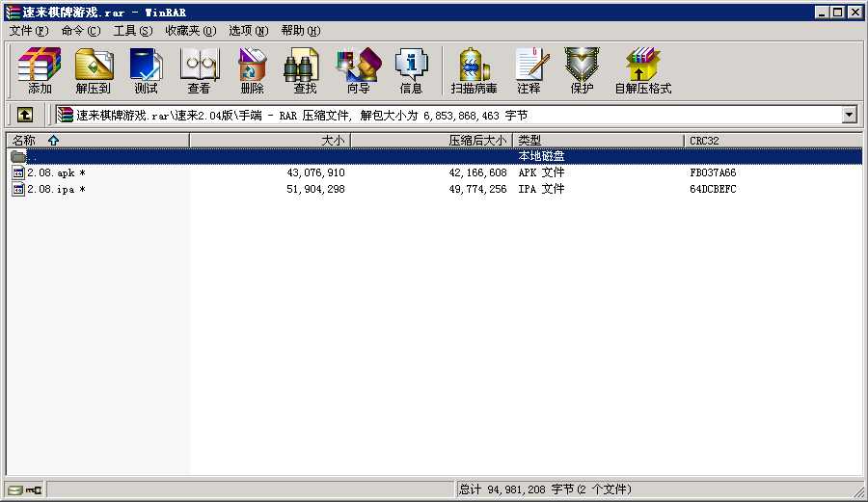Click the Add (添加) toolbar icon

[x=39, y=70]
